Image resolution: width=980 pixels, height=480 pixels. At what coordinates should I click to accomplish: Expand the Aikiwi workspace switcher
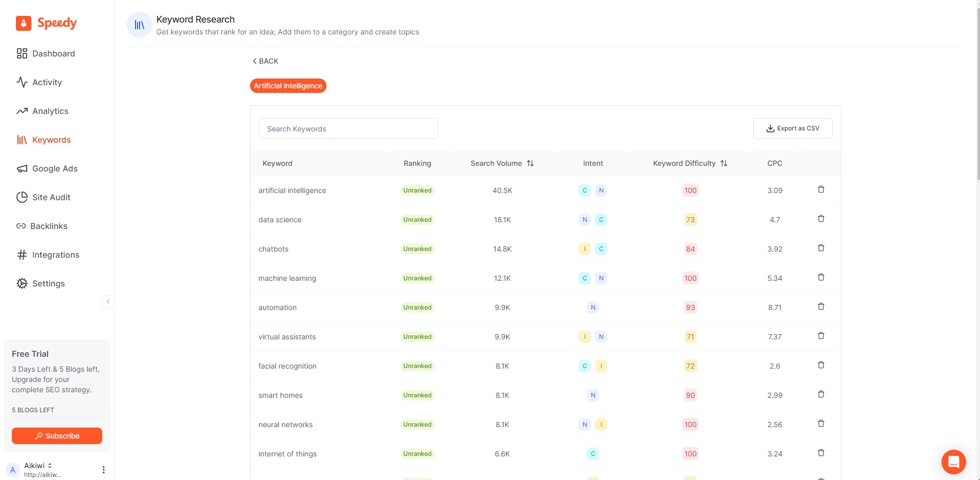[50, 466]
